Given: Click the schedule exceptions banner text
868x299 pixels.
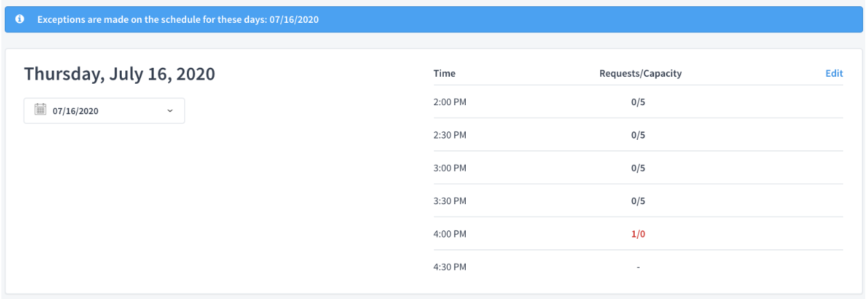Looking at the screenshot, I should click(x=178, y=19).
